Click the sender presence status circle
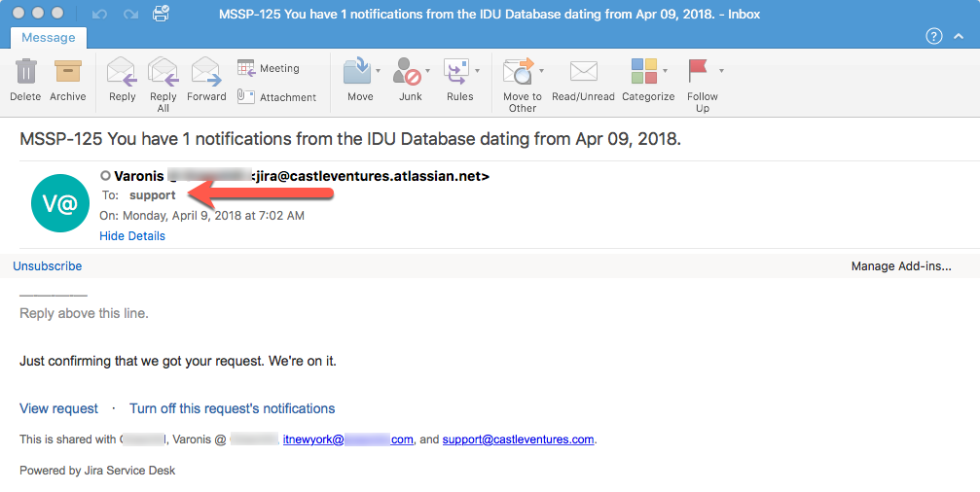Viewport: 980px width, 492px height. click(105, 176)
